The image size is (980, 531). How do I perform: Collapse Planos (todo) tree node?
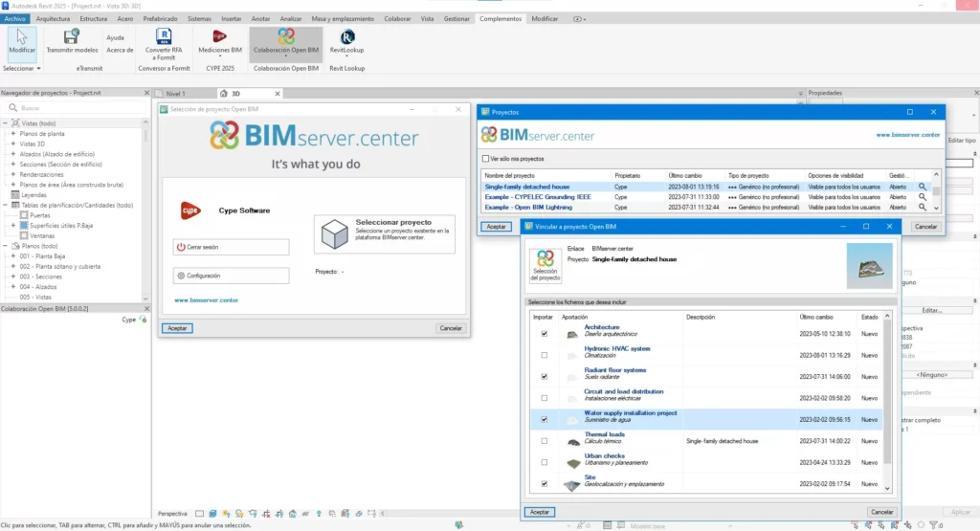(6, 246)
